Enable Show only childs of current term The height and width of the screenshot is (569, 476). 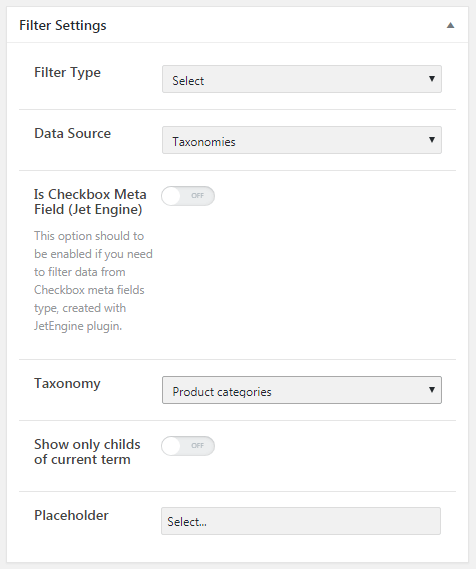pyautogui.click(x=188, y=446)
